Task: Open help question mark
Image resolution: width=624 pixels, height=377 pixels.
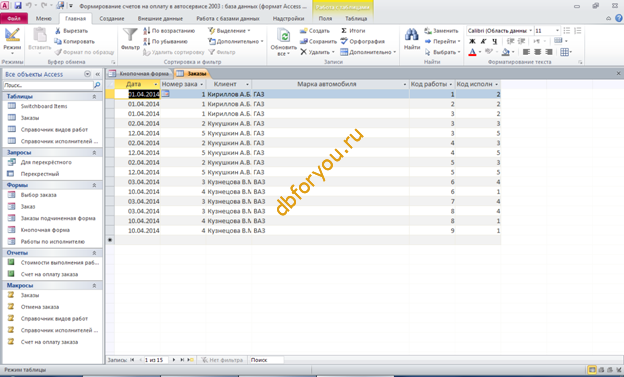Action: tap(619, 18)
